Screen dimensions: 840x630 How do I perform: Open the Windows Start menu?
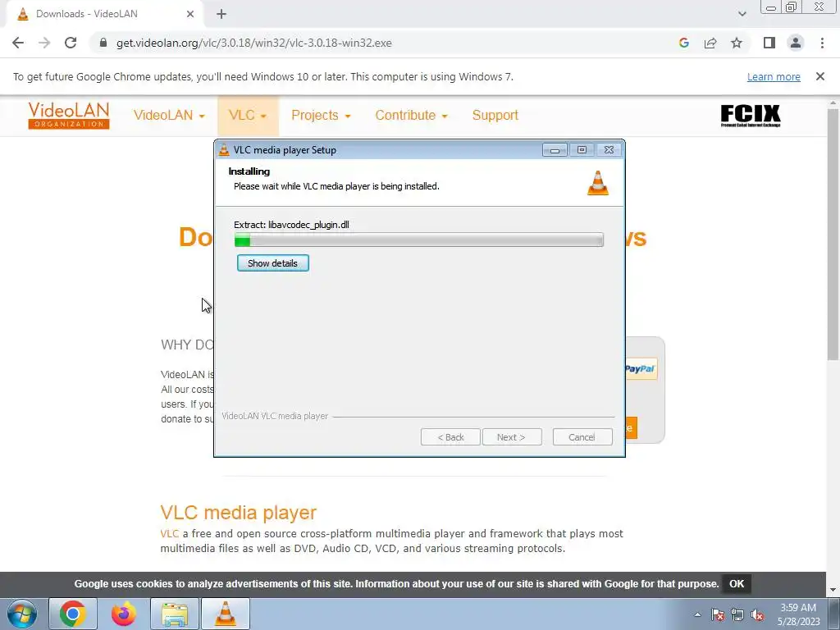[22, 614]
